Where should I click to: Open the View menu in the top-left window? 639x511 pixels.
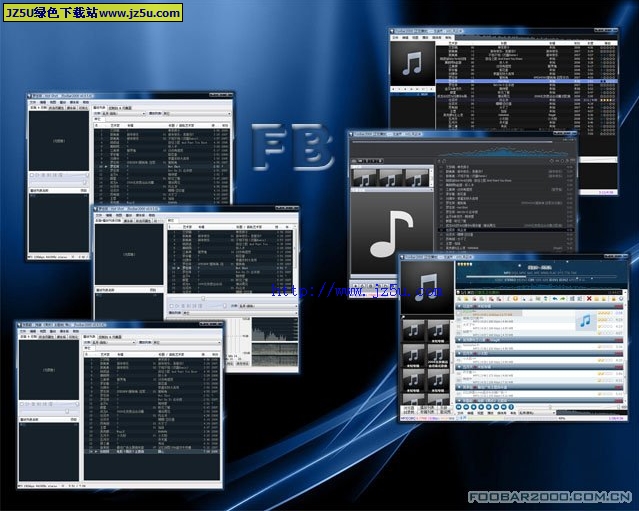coord(53,102)
